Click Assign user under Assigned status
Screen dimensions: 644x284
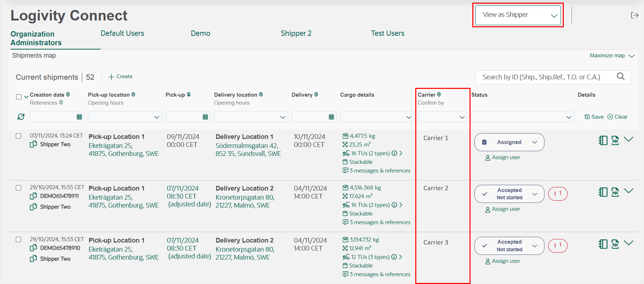[503, 157]
